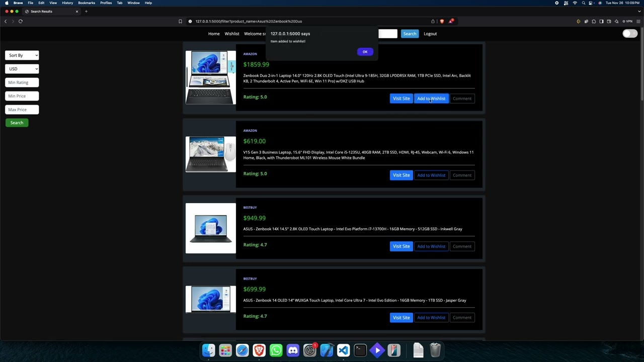Open Discord from the dock

pos(293,350)
